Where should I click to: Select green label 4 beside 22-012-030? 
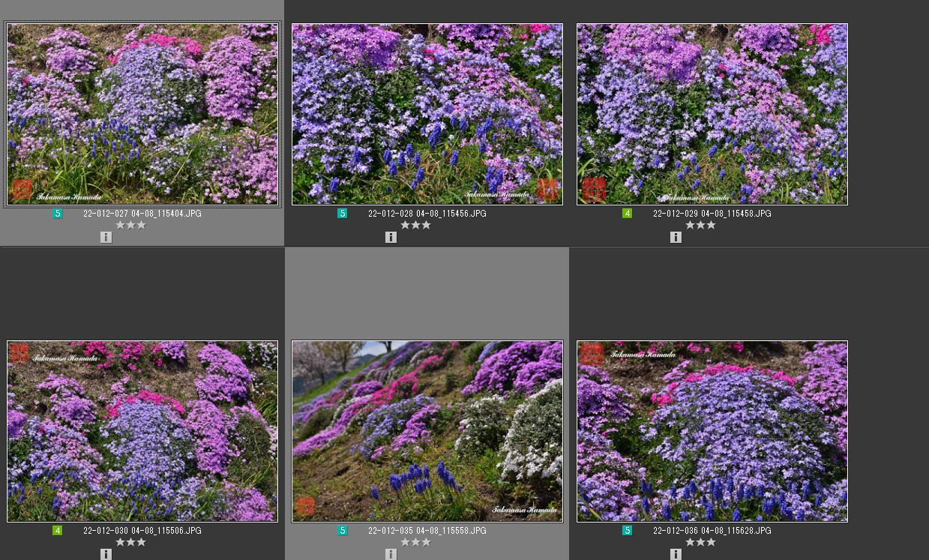[58, 531]
